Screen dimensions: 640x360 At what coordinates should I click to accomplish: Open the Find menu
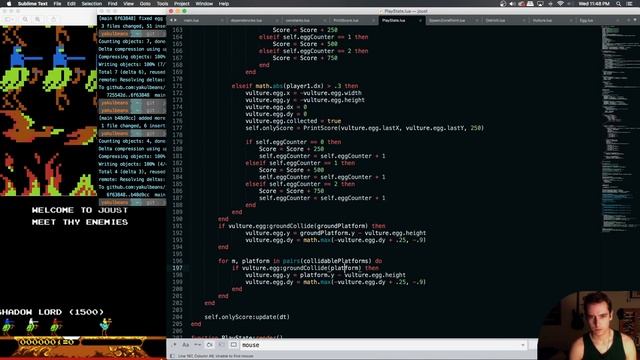(x=112, y=4)
